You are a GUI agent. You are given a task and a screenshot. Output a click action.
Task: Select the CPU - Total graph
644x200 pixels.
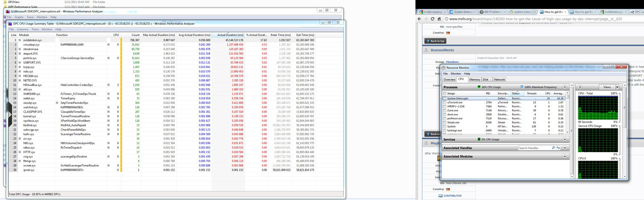598,108
